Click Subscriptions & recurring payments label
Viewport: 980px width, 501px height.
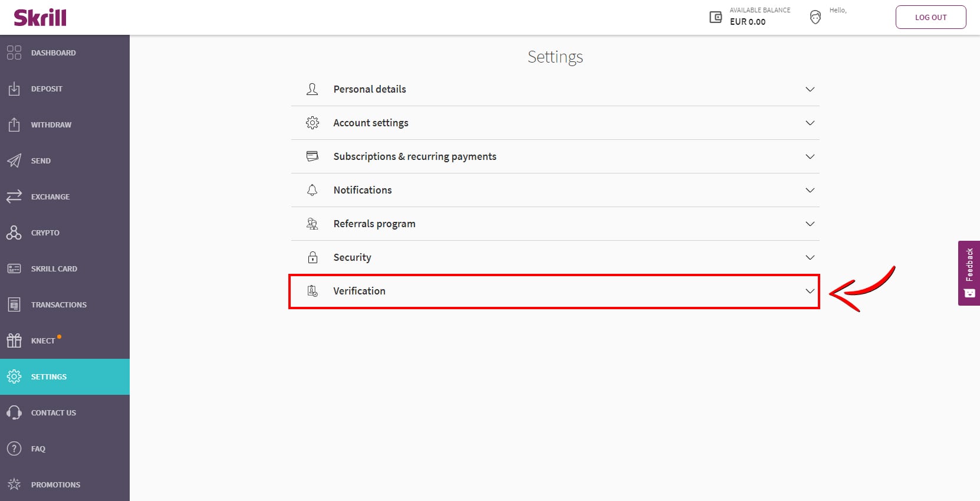tap(415, 156)
